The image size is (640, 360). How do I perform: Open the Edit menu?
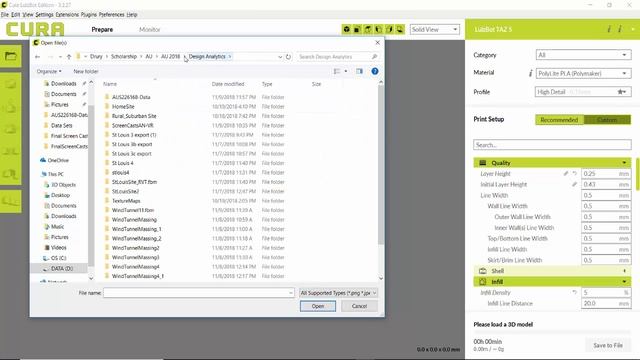(16, 15)
